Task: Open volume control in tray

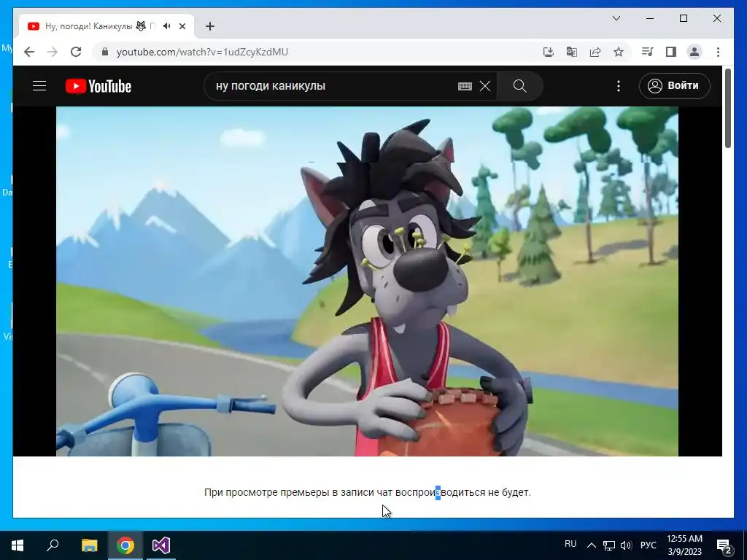Action: (x=626, y=545)
